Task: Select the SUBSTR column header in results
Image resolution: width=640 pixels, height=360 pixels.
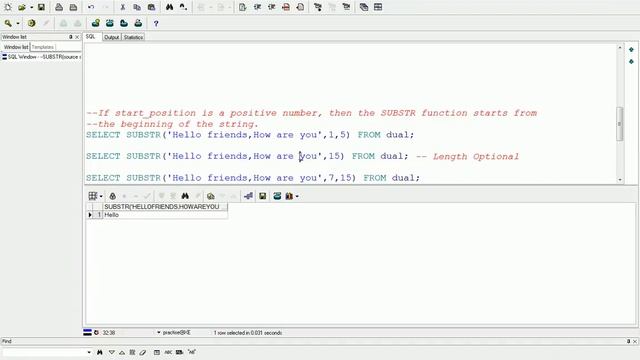Action: pos(165,207)
